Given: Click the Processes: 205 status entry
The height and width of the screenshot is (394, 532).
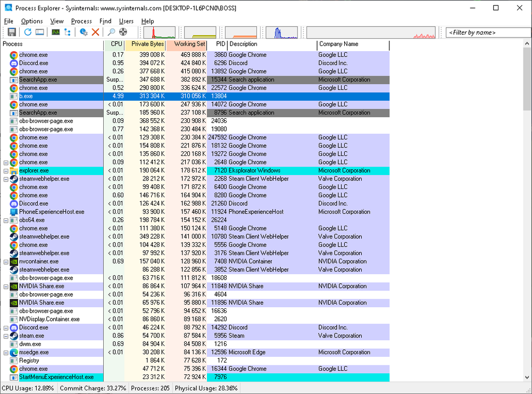Looking at the screenshot, I should tap(151, 388).
